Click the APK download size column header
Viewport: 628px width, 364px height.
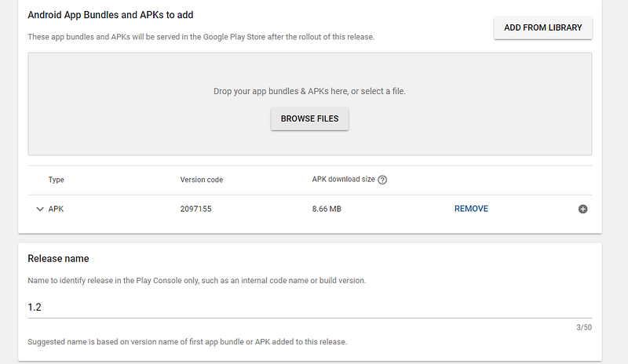343,180
